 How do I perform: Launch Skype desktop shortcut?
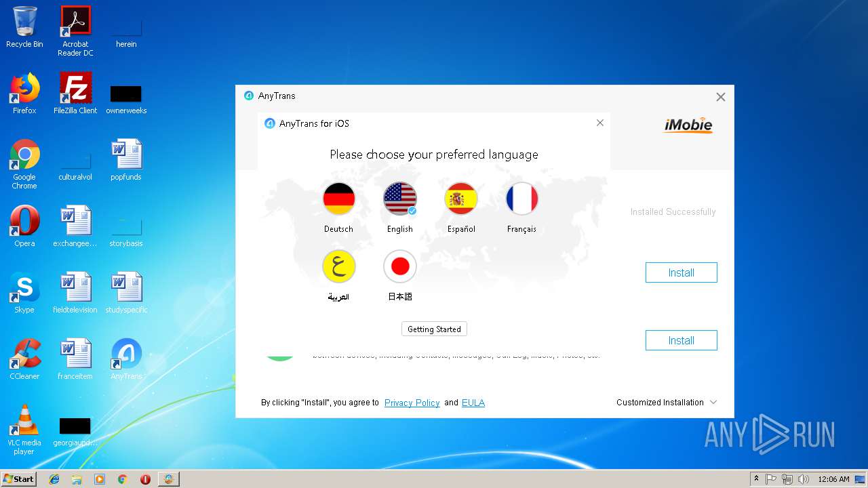tap(24, 293)
